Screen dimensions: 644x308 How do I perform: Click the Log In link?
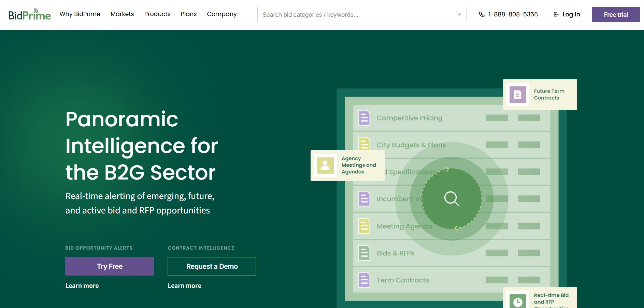(567, 14)
